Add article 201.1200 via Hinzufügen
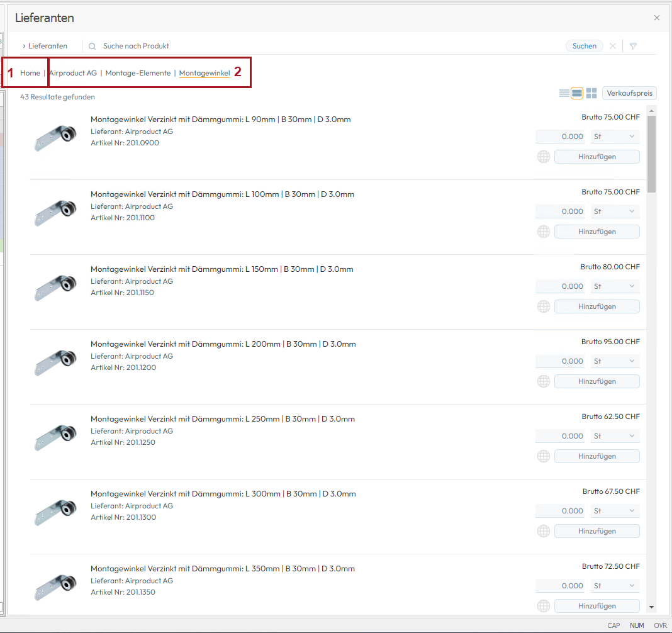Screen dimensions: 672x633 pyautogui.click(x=596, y=381)
